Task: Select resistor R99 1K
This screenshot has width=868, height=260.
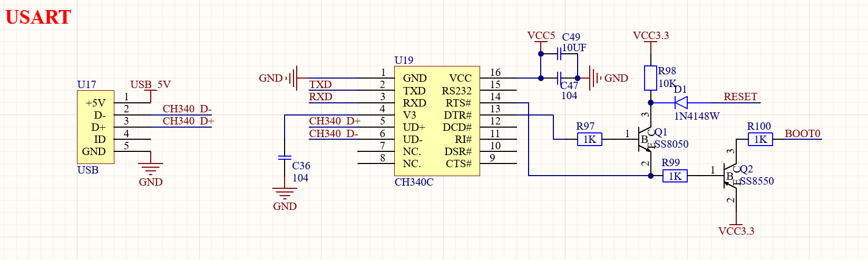Action: [675, 176]
